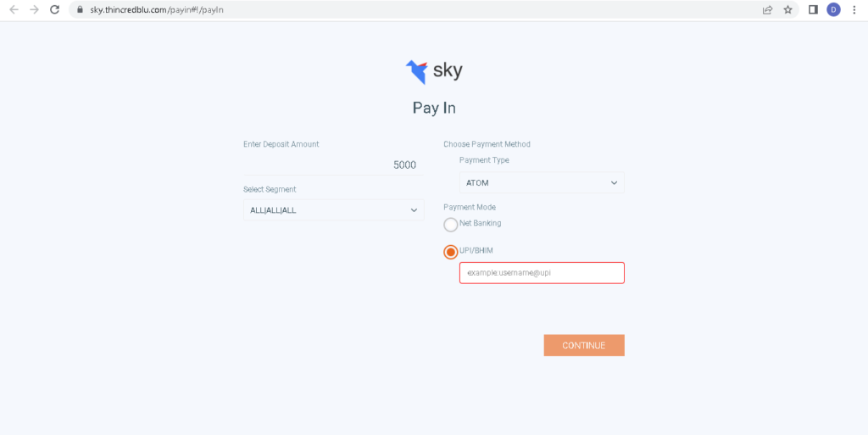This screenshot has width=868, height=435.
Task: Click the address bar URL
Action: tap(157, 10)
